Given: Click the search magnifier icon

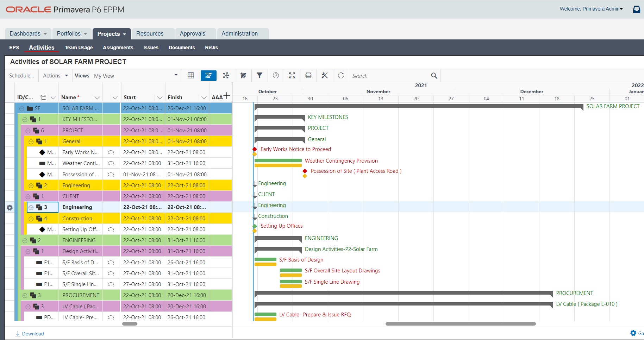Looking at the screenshot, I should pos(434,76).
